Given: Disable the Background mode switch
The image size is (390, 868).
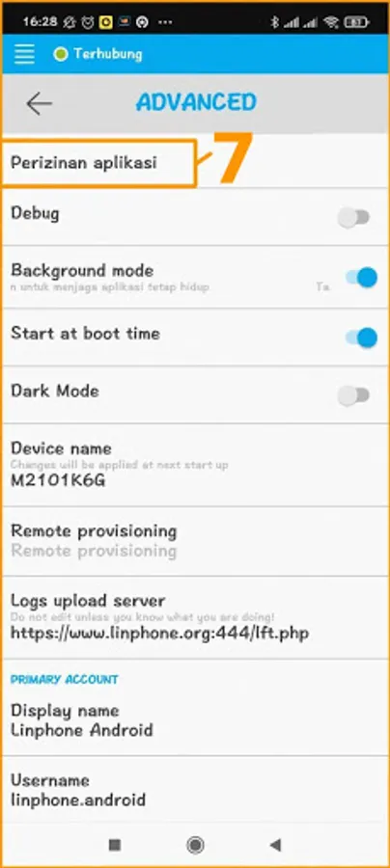Looking at the screenshot, I should click(361, 278).
